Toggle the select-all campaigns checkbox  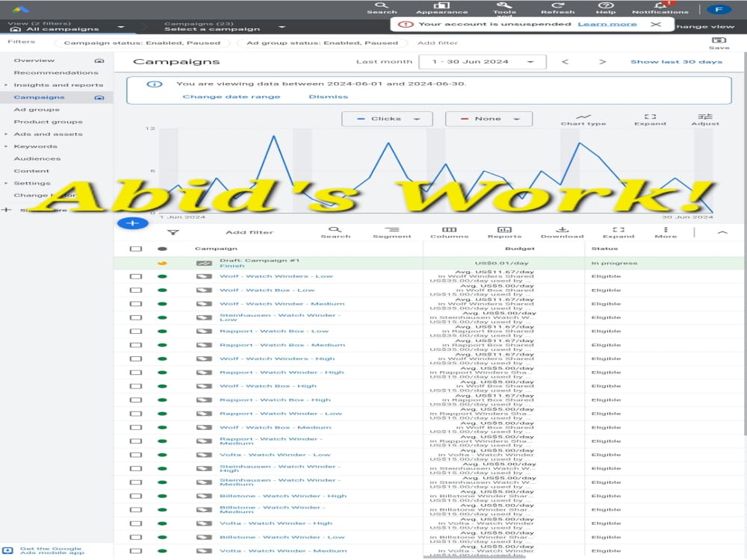click(x=136, y=249)
